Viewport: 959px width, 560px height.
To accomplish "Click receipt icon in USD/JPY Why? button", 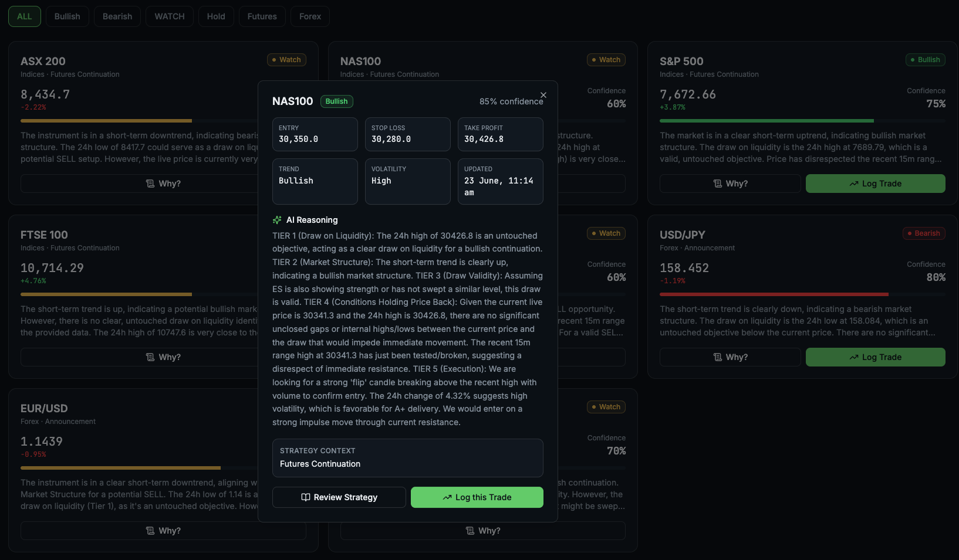I will pos(718,357).
